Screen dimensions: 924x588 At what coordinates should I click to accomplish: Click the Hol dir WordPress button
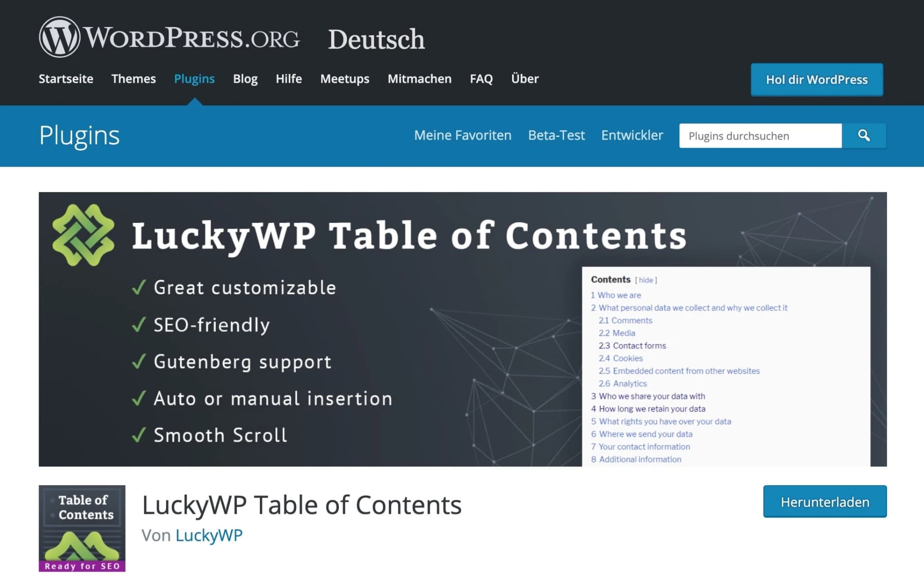click(x=817, y=80)
